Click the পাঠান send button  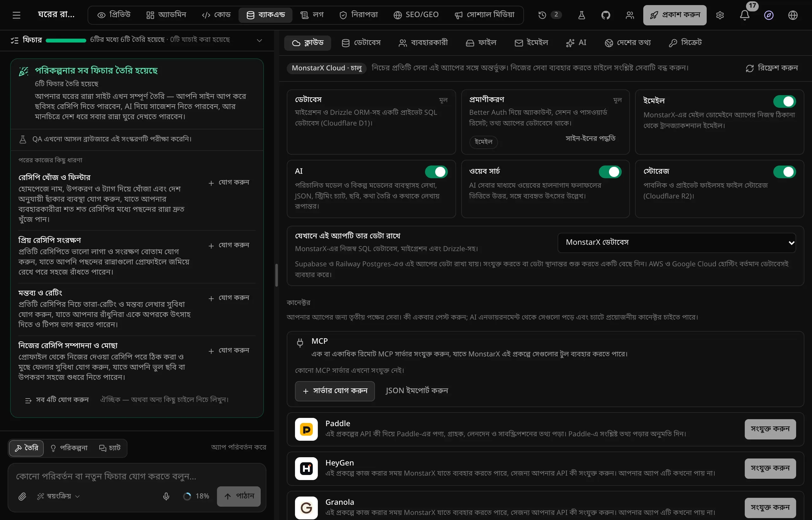click(239, 496)
